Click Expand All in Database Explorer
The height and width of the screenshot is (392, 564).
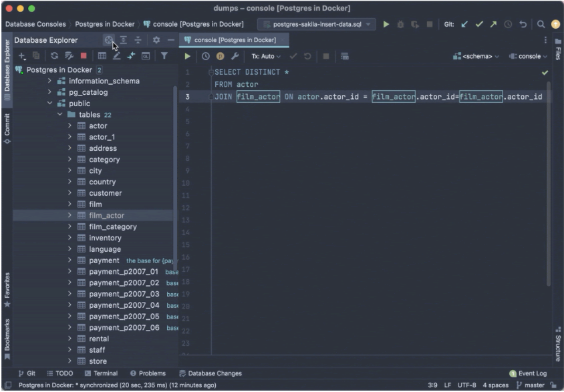(124, 40)
